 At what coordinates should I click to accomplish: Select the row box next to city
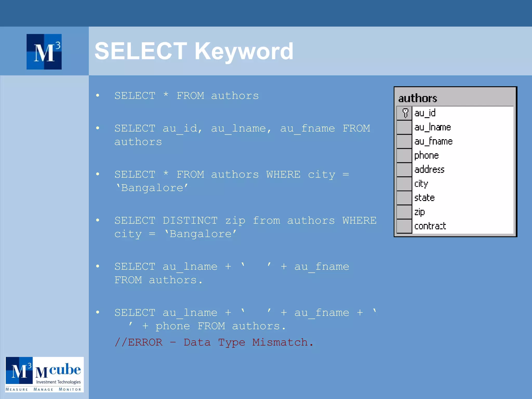[404, 184]
